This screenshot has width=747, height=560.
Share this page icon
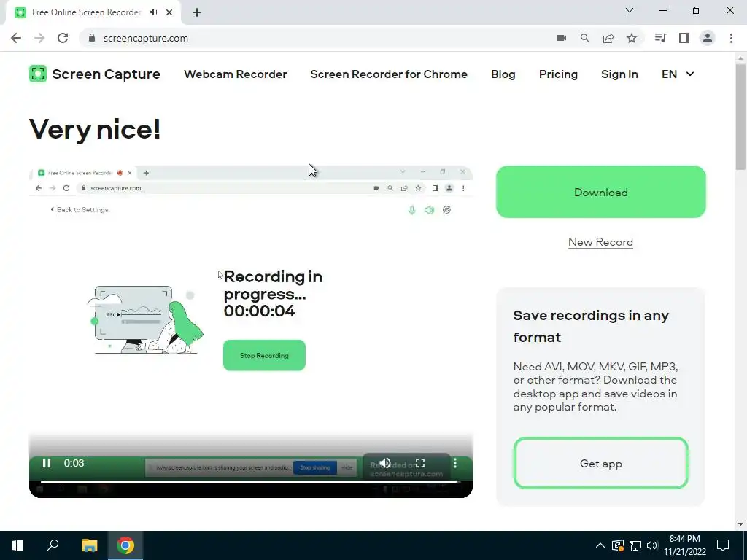[x=608, y=38]
